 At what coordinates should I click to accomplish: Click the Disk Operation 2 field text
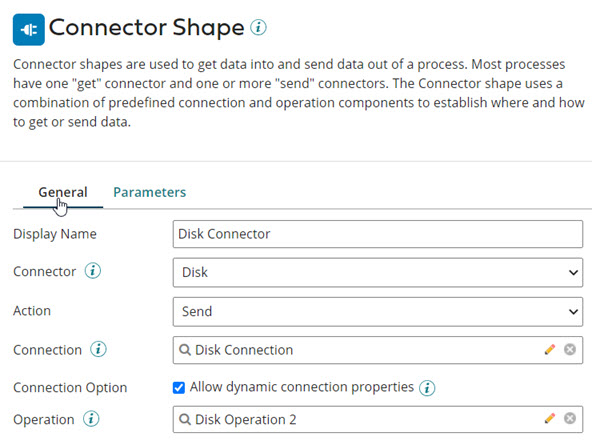pyautogui.click(x=245, y=419)
